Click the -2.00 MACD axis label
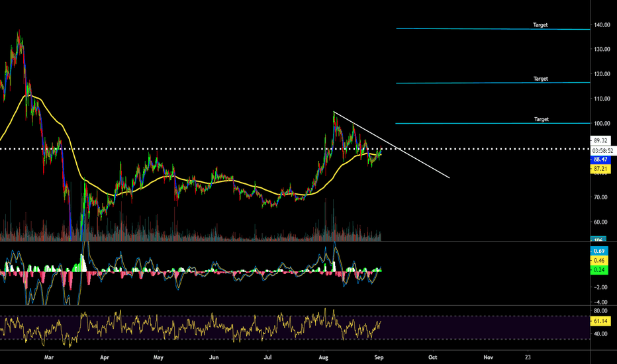This screenshot has height=364, width=617. click(600, 287)
